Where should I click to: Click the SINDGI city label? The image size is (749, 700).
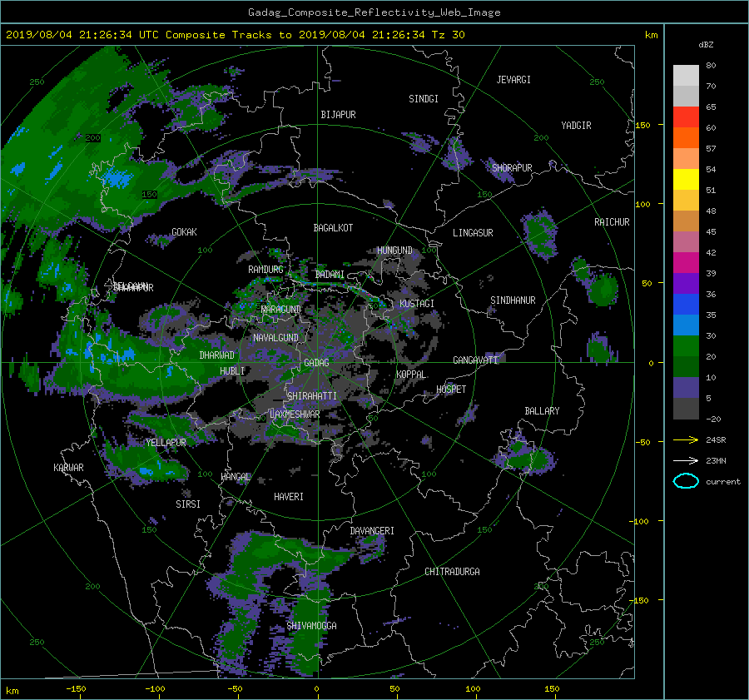coord(424,99)
